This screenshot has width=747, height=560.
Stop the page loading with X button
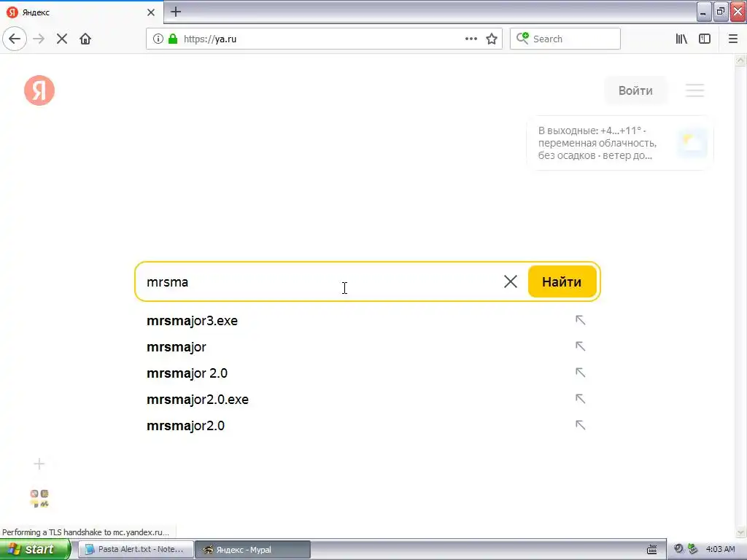[62, 39]
